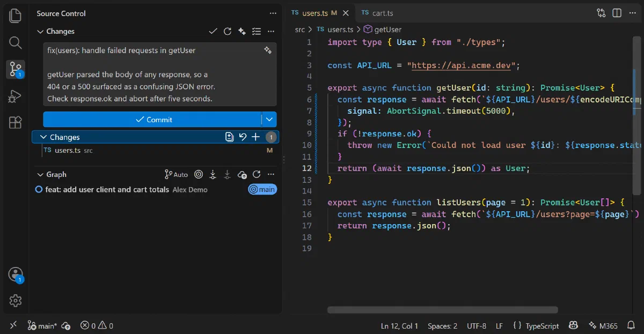Click the blue Commit button

[x=152, y=120]
